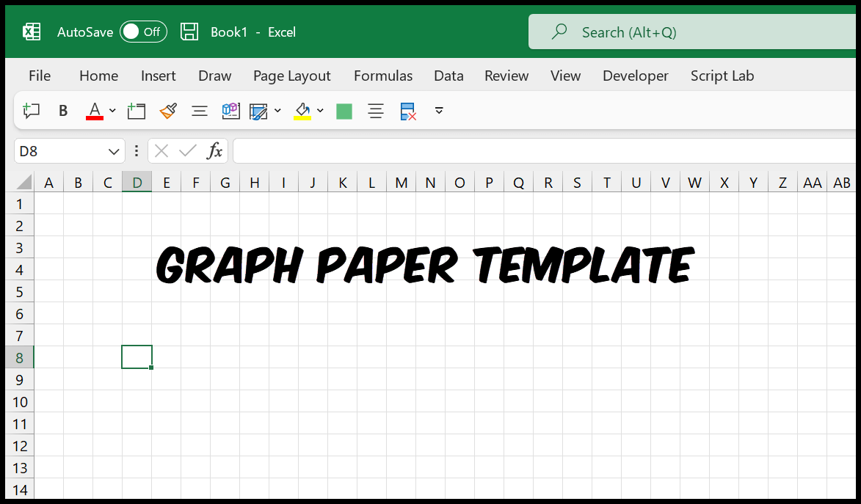The image size is (861, 504).
Task: Click the insert new sheet icon
Action: point(137,111)
